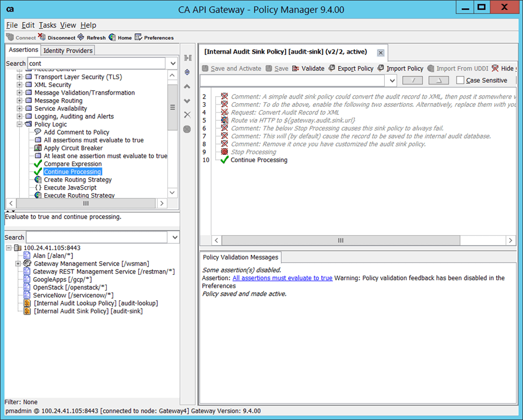Click the delete assertion X icon
This screenshot has height=420, width=523.
(x=187, y=115)
